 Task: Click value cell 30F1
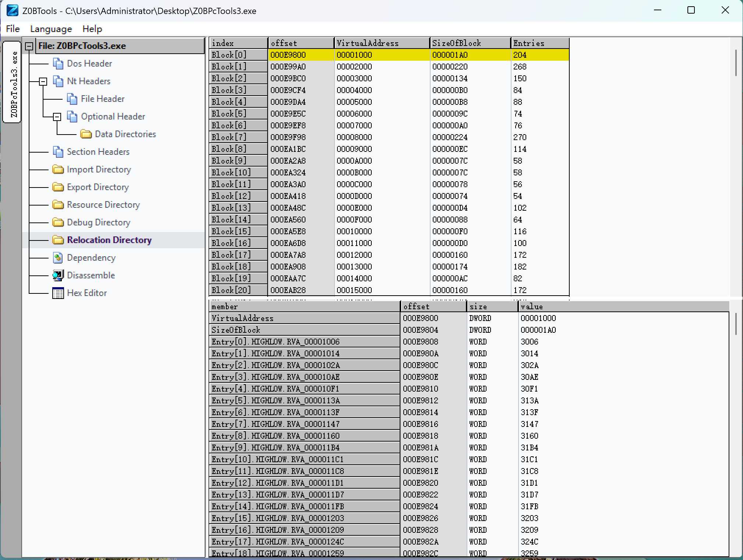(x=623, y=389)
